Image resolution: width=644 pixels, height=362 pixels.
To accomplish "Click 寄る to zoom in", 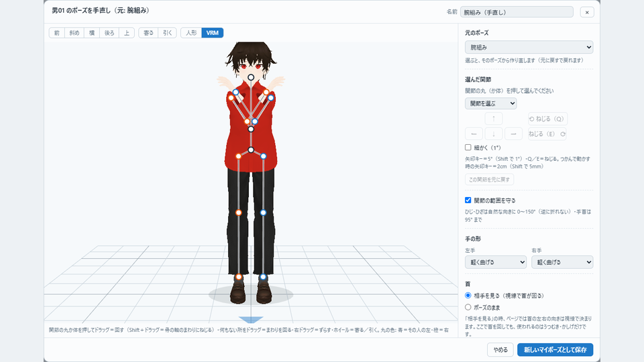I will (x=148, y=33).
